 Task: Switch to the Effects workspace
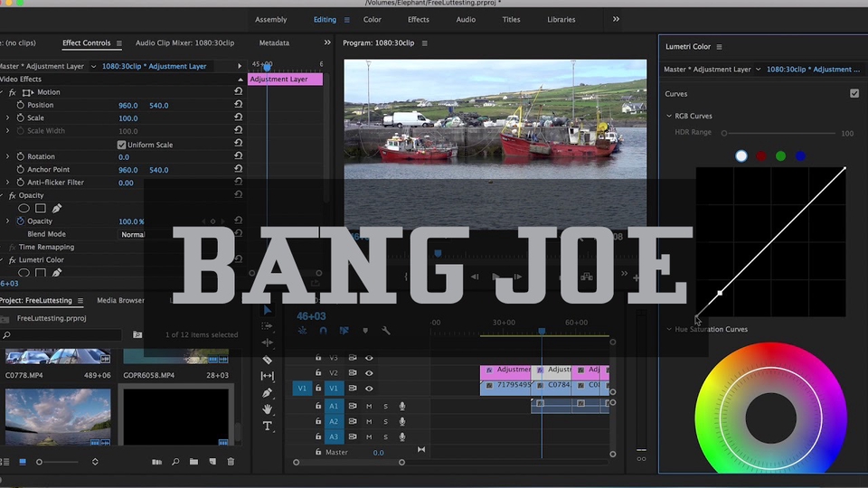419,19
